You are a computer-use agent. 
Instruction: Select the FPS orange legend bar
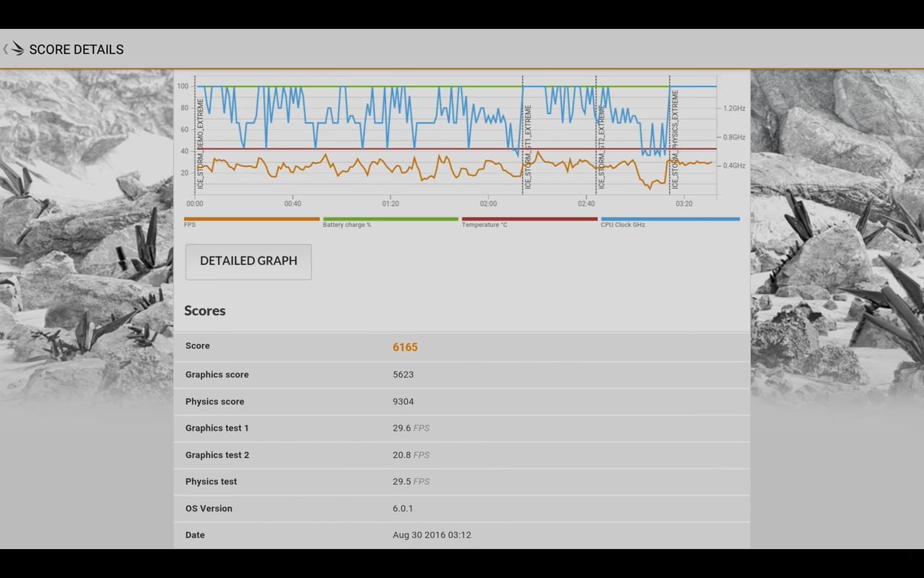click(252, 219)
